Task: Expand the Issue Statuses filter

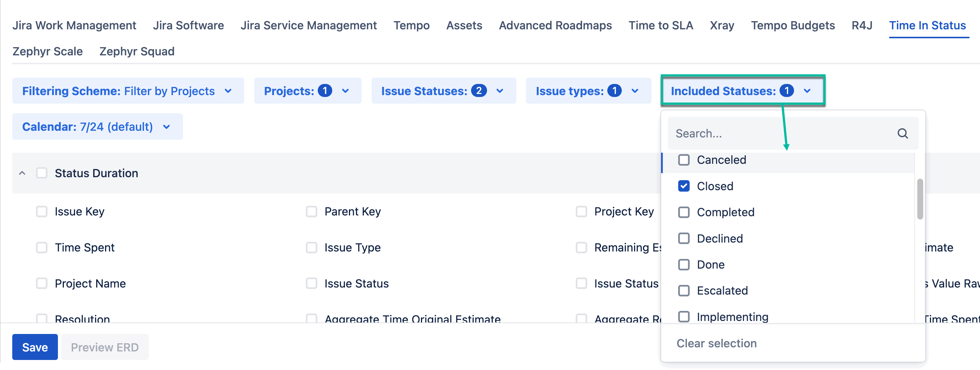Action: (443, 91)
